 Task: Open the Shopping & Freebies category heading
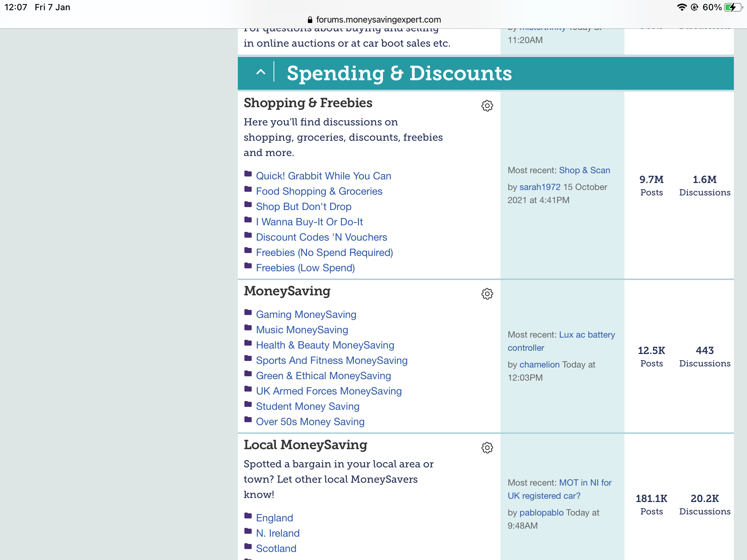click(x=308, y=103)
